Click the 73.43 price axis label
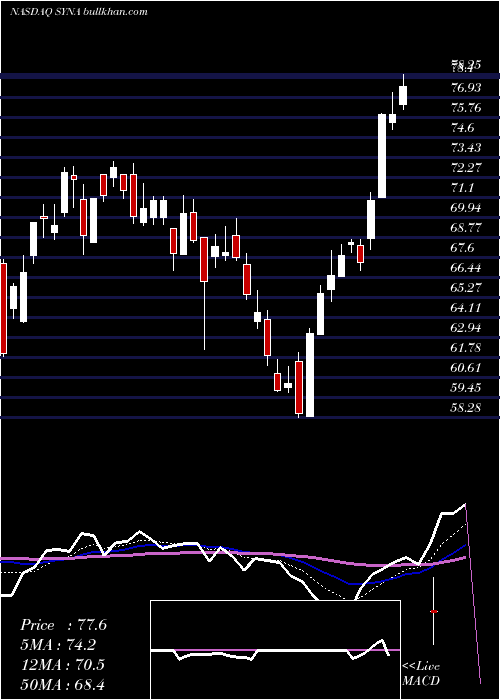 coord(466,148)
